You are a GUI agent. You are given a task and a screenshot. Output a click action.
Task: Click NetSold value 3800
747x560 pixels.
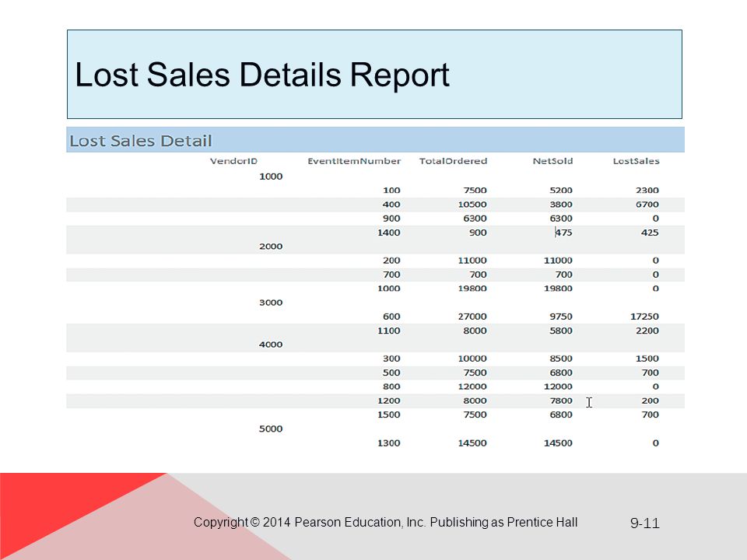pos(561,205)
